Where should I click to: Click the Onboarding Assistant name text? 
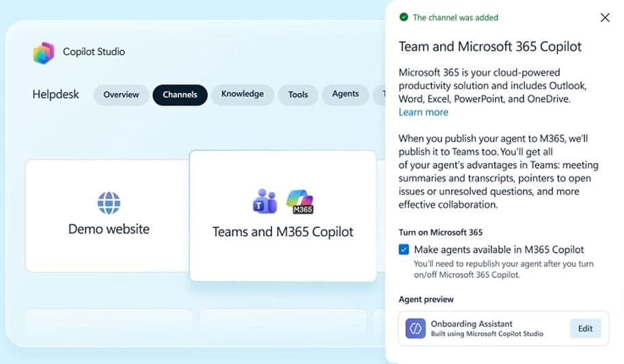472,324
